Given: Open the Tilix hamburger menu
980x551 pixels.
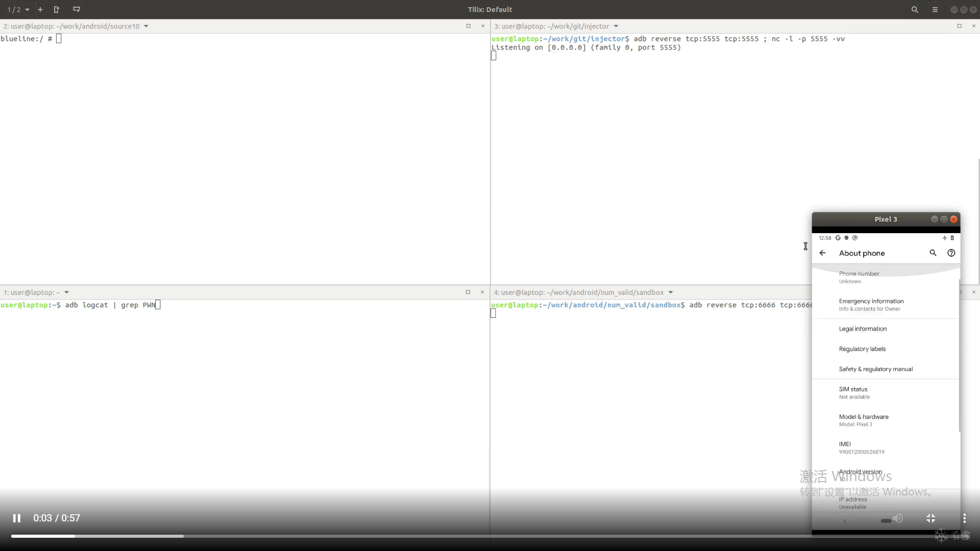Looking at the screenshot, I should [935, 9].
